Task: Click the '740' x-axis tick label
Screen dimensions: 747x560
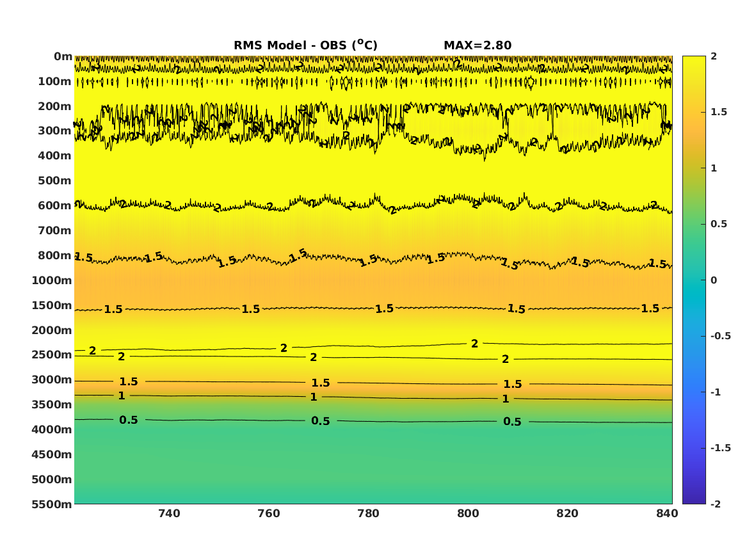Action: [169, 513]
